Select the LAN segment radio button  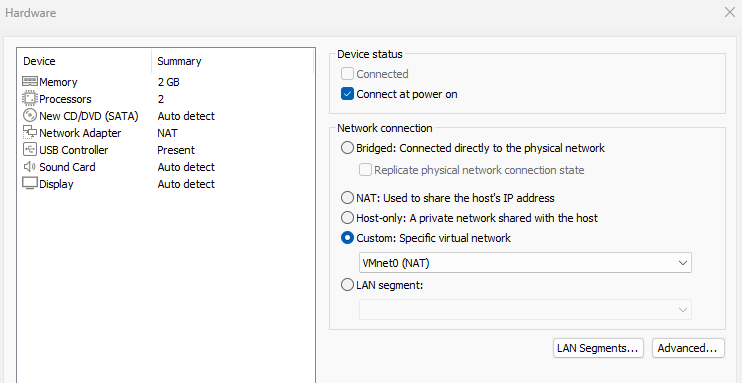point(347,285)
